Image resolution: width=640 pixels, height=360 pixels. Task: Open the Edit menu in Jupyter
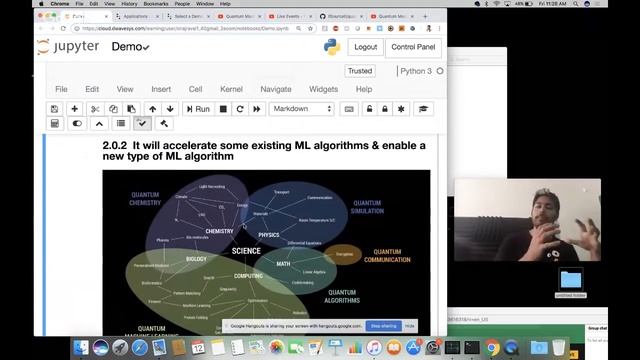tap(92, 89)
